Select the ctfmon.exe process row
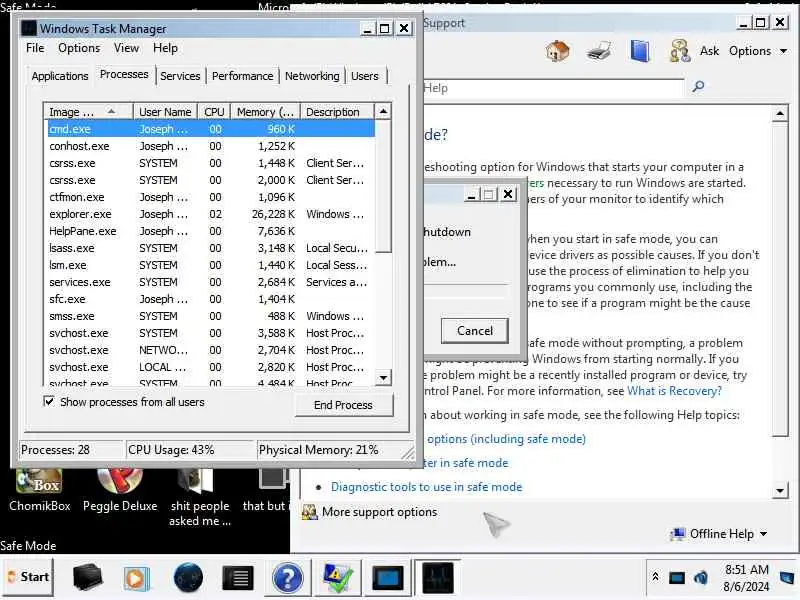 click(x=211, y=197)
